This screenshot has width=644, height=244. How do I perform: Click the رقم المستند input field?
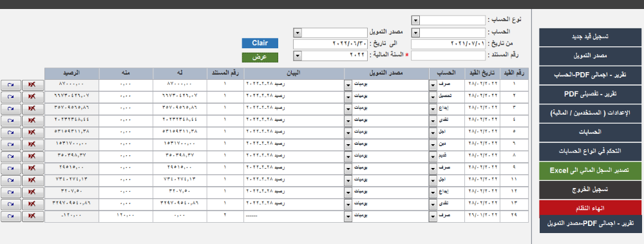point(448,55)
